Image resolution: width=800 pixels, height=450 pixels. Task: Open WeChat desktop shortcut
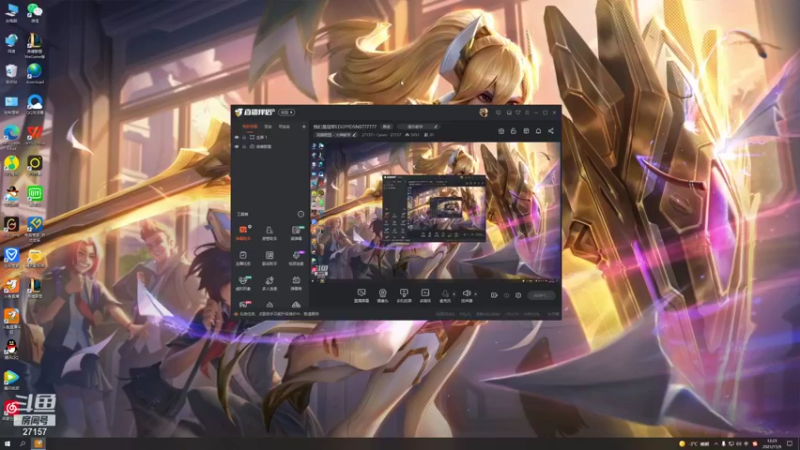coord(35,13)
